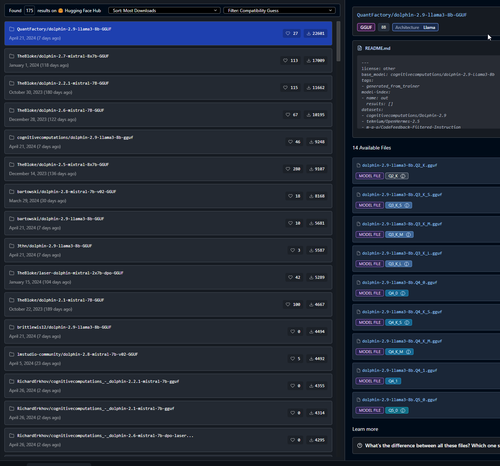This screenshot has height=466, width=500.
Task: Select the TheBloke/dolphin-2.5-mixtral-8x7b-GGUF result
Action: (x=168, y=169)
